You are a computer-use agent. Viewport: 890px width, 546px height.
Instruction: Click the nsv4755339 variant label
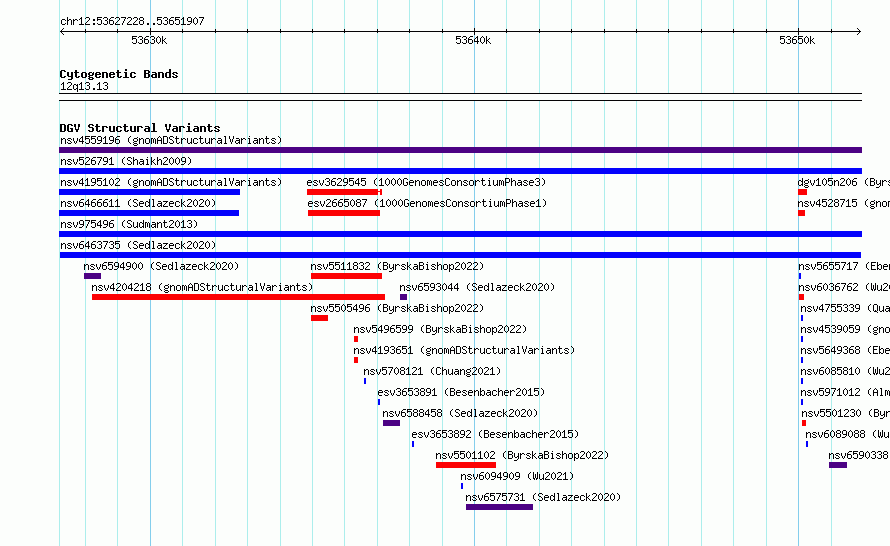coord(845,308)
